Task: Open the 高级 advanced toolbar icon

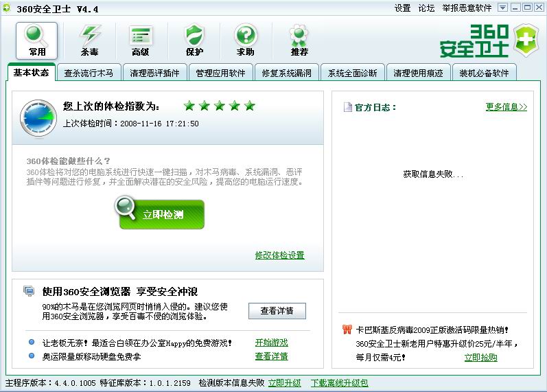Action: (x=141, y=40)
